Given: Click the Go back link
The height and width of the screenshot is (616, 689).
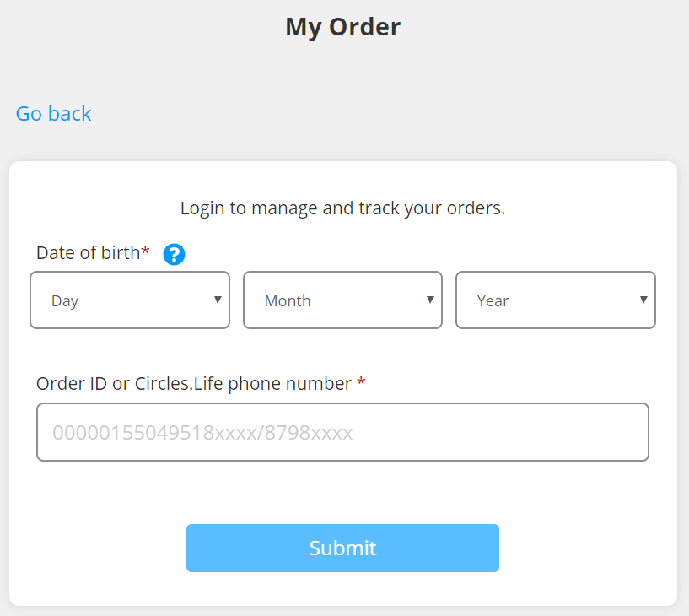Looking at the screenshot, I should click(x=53, y=113).
